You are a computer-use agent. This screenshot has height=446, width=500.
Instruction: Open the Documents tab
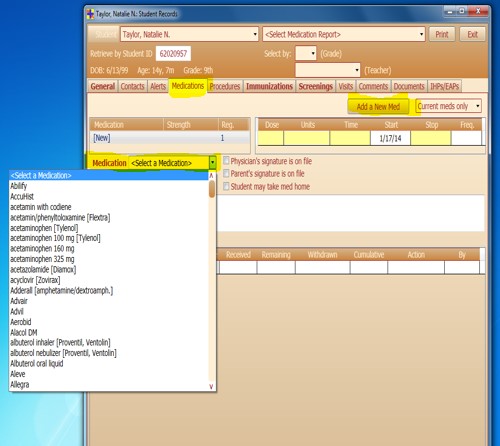[x=409, y=86]
